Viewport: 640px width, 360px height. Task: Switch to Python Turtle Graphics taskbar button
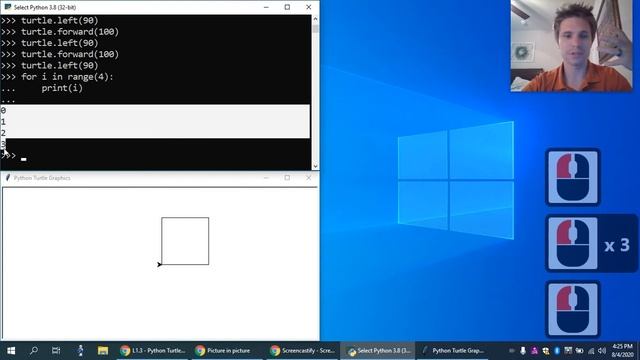pos(453,351)
